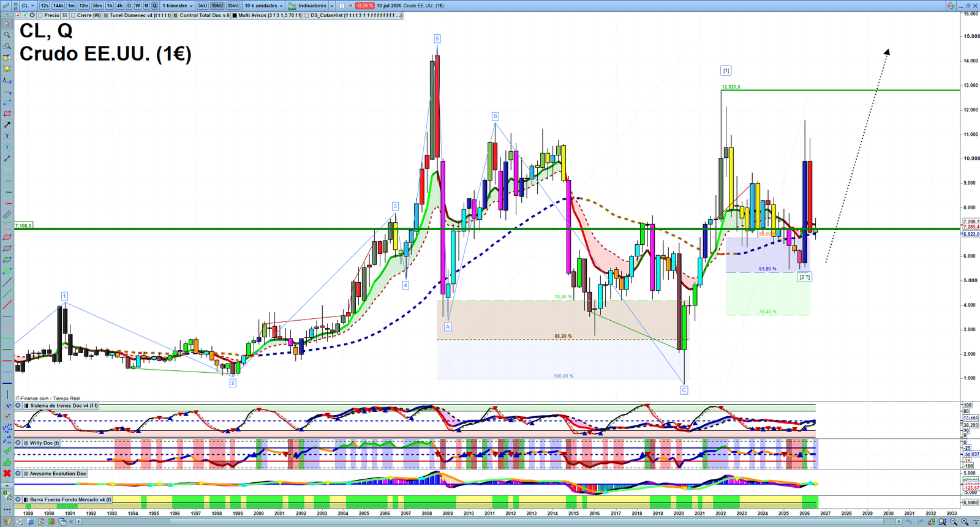Click the bell with cursor alert tool
The height and width of the screenshot is (527, 980).
point(7,58)
